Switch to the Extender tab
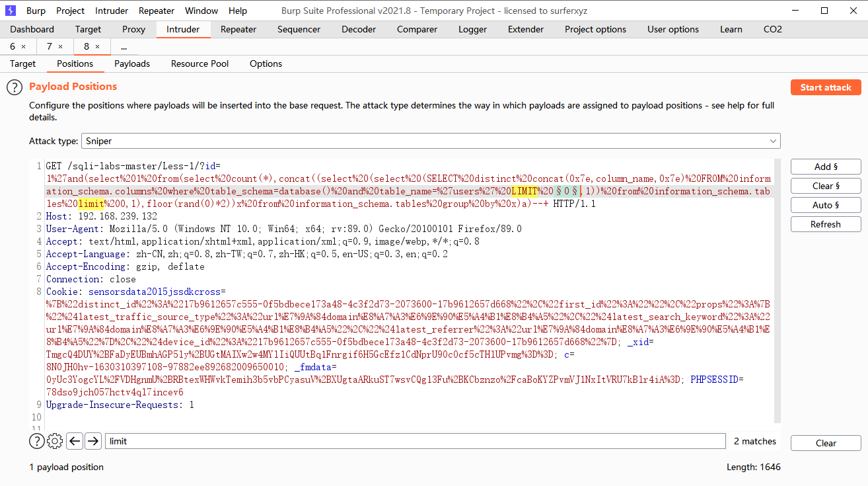The width and height of the screenshot is (868, 486). click(x=526, y=29)
